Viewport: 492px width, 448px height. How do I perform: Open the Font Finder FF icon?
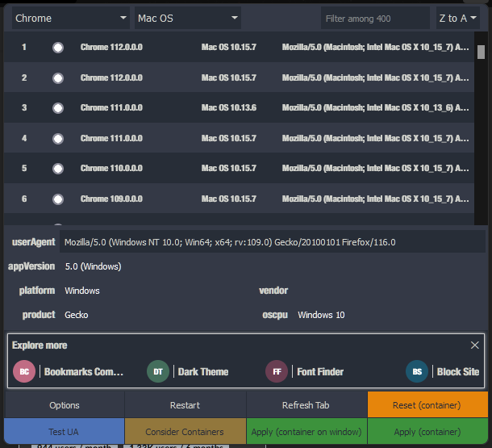[277, 371]
